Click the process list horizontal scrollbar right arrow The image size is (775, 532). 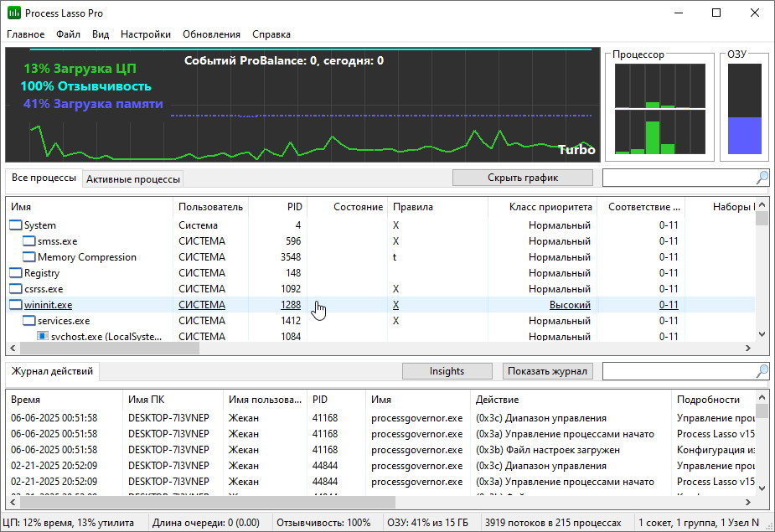click(748, 348)
